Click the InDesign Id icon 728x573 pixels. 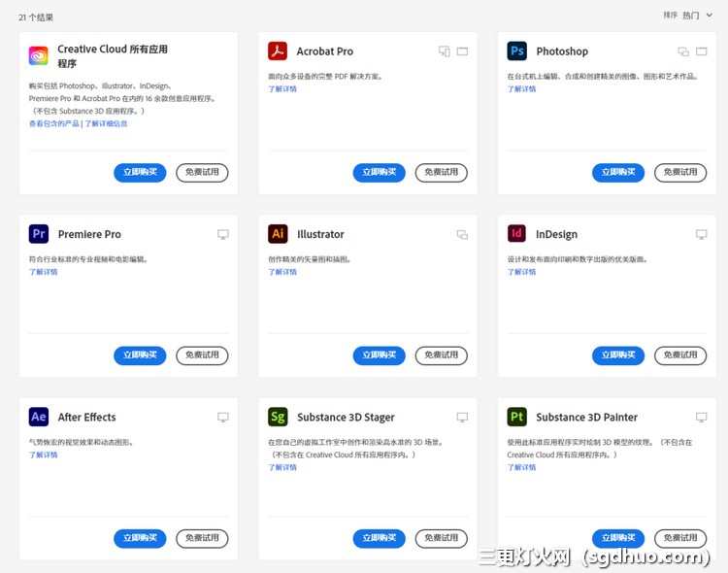516,234
